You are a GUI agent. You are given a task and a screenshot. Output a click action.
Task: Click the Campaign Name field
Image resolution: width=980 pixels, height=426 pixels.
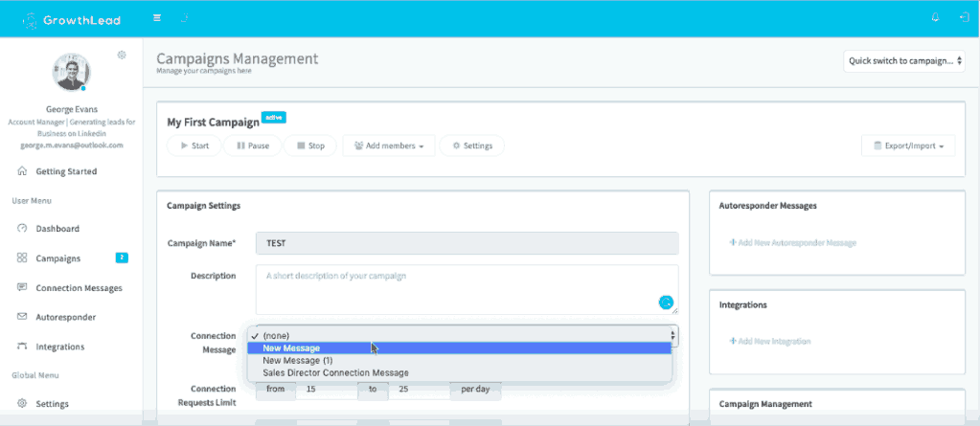pyautogui.click(x=467, y=243)
